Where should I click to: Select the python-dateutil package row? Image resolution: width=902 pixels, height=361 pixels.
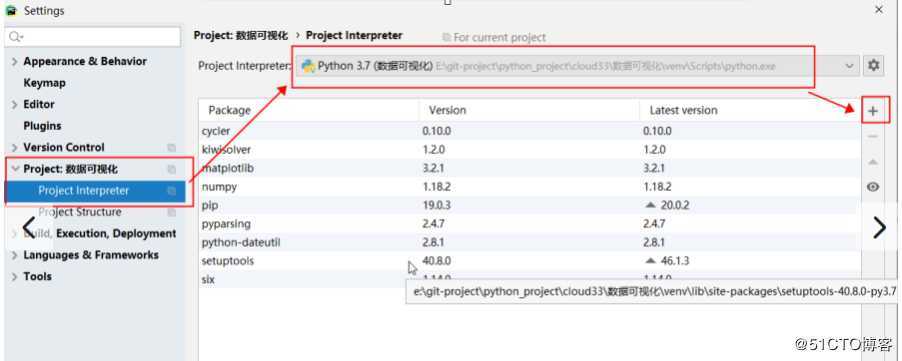(530, 243)
